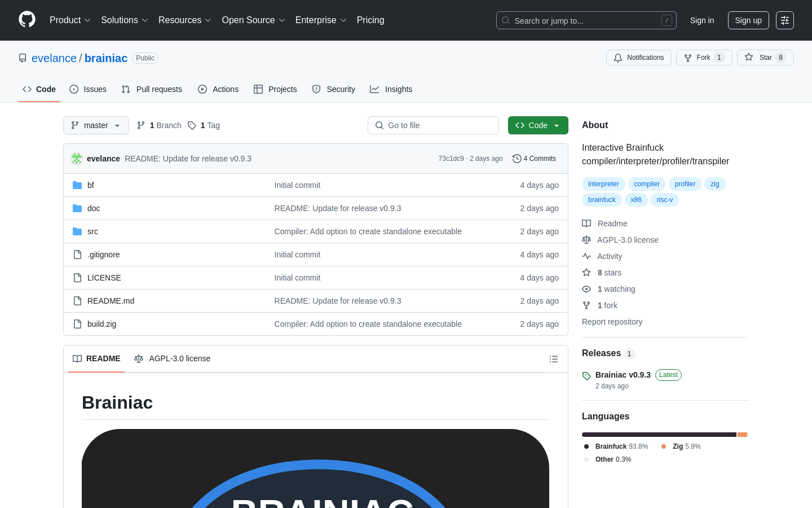Open the green Code dropdown button
812x508 pixels.
538,125
